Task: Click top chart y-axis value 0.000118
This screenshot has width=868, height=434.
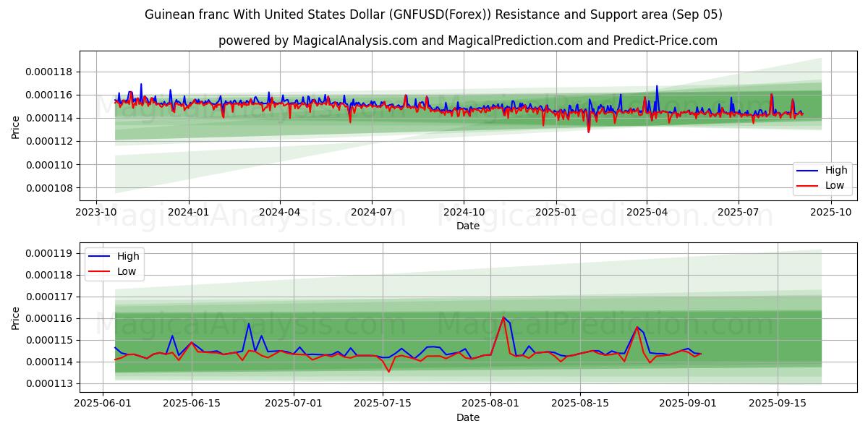Action: tap(49, 72)
